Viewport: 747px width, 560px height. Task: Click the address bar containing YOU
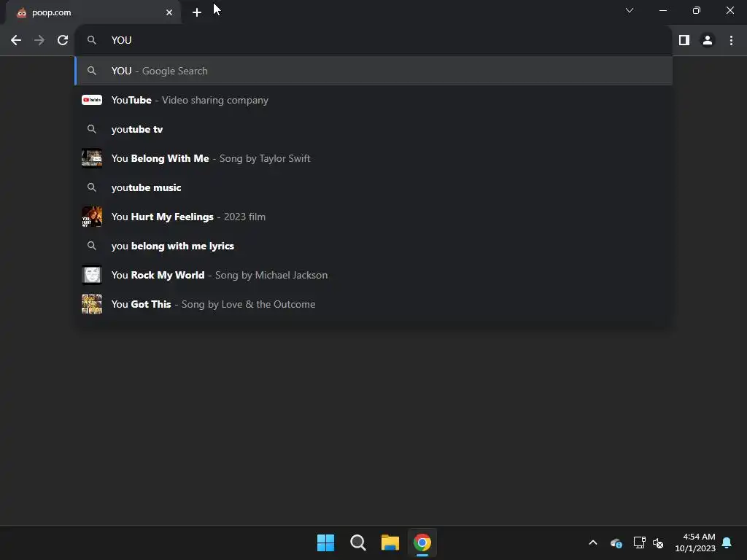point(373,41)
